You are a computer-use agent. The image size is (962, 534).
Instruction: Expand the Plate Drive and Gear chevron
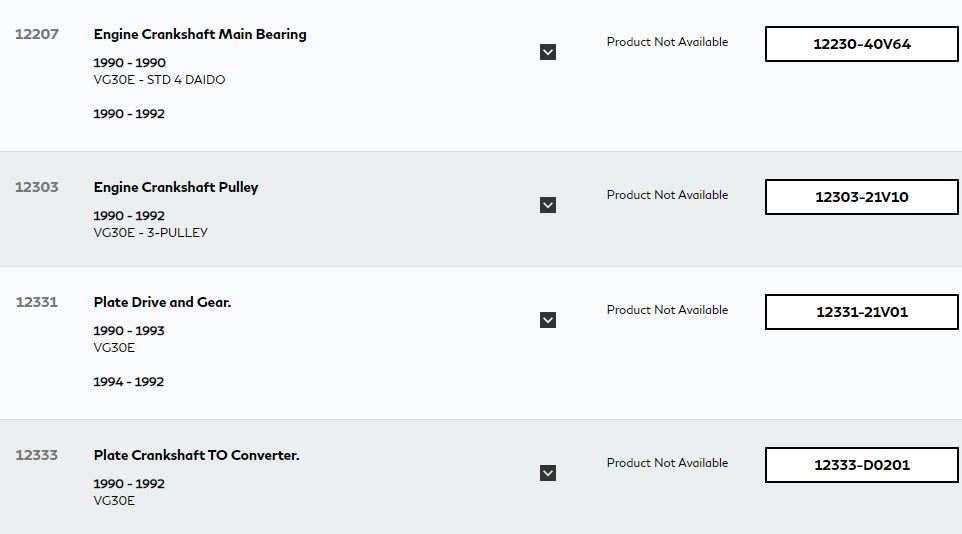point(548,320)
